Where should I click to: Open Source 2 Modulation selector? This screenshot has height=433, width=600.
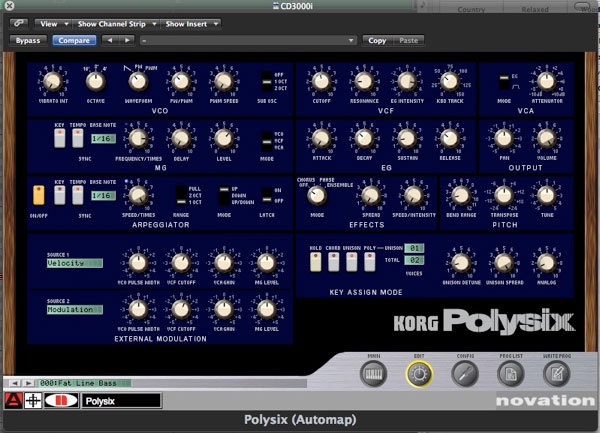[75, 309]
